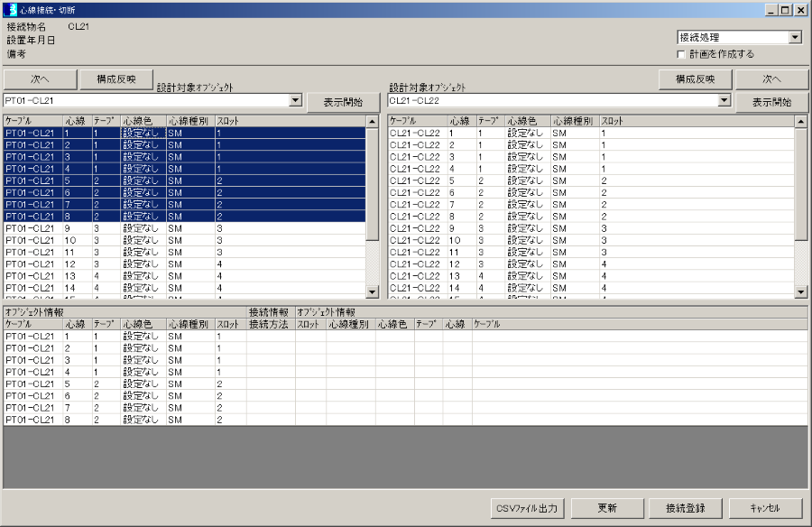The width and height of the screenshot is (812, 527).
Task: Click bottom table 接続方法 column header
Action: tap(271, 324)
